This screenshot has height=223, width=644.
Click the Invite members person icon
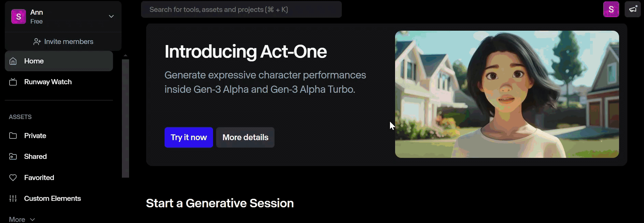(x=37, y=42)
